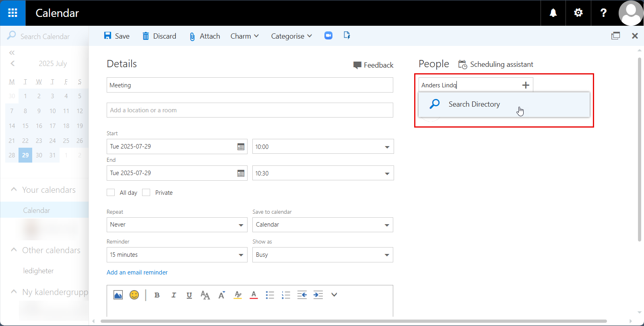Viewport: 644px width, 326px height.
Task: Open Start date calendar picker icon
Action: click(x=241, y=147)
